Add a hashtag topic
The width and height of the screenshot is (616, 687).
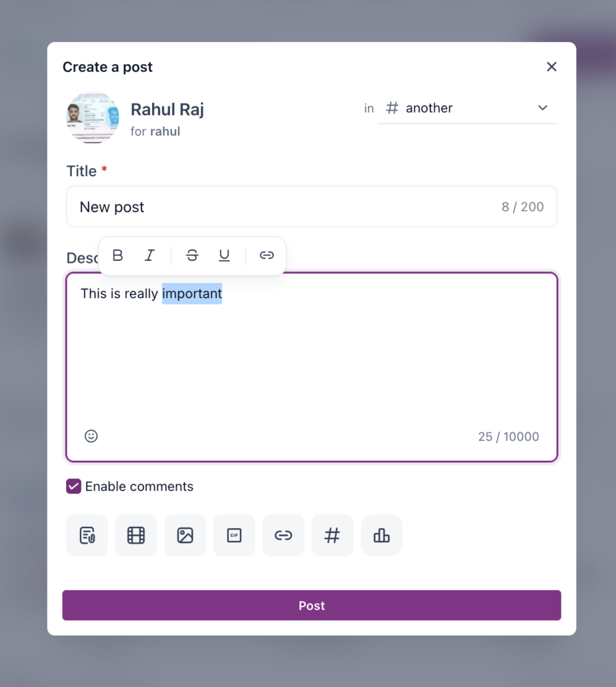click(332, 535)
